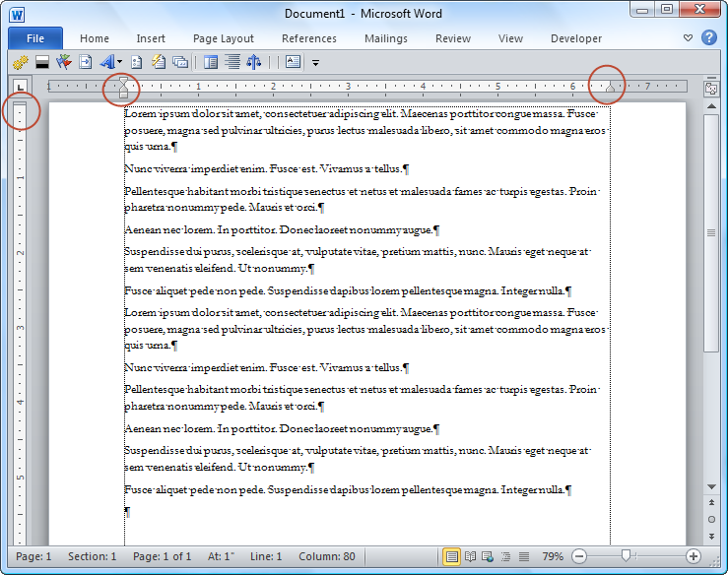The image size is (728, 575).
Task: Switch to the View tab
Action: 510,38
